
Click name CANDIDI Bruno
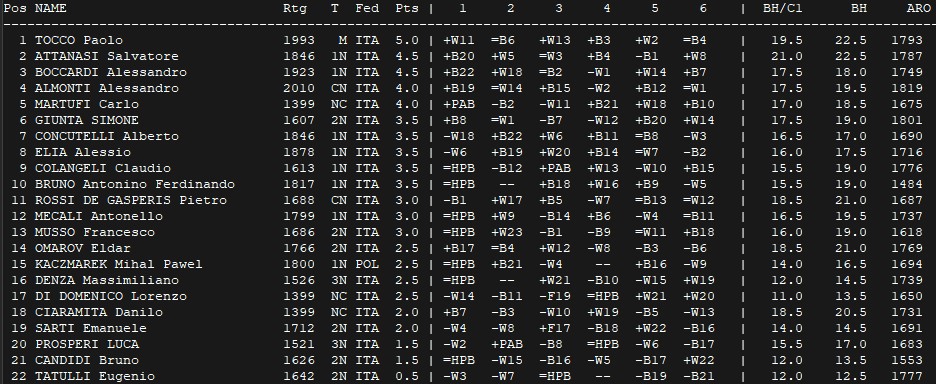point(87,360)
